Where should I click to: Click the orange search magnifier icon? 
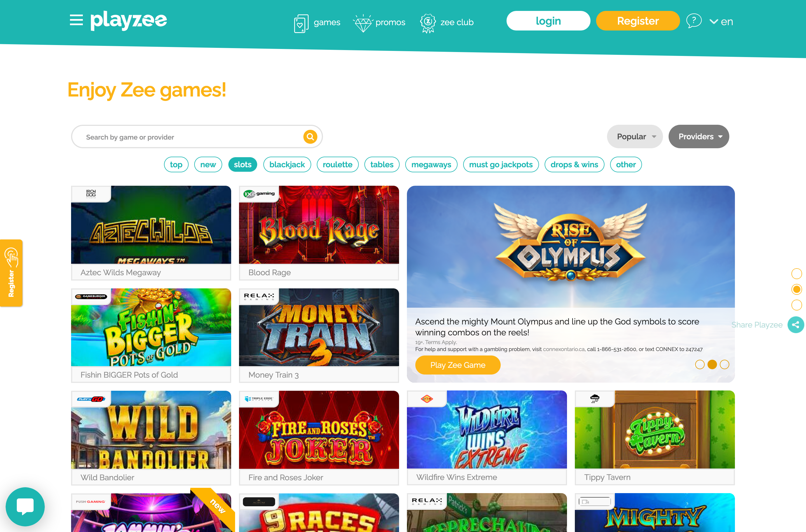(310, 137)
